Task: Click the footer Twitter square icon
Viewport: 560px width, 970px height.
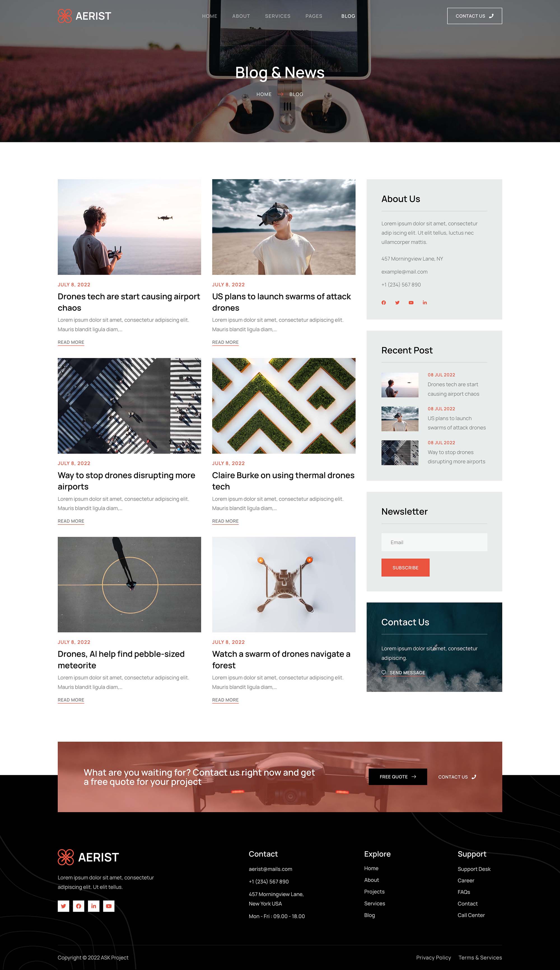Action: point(64,906)
